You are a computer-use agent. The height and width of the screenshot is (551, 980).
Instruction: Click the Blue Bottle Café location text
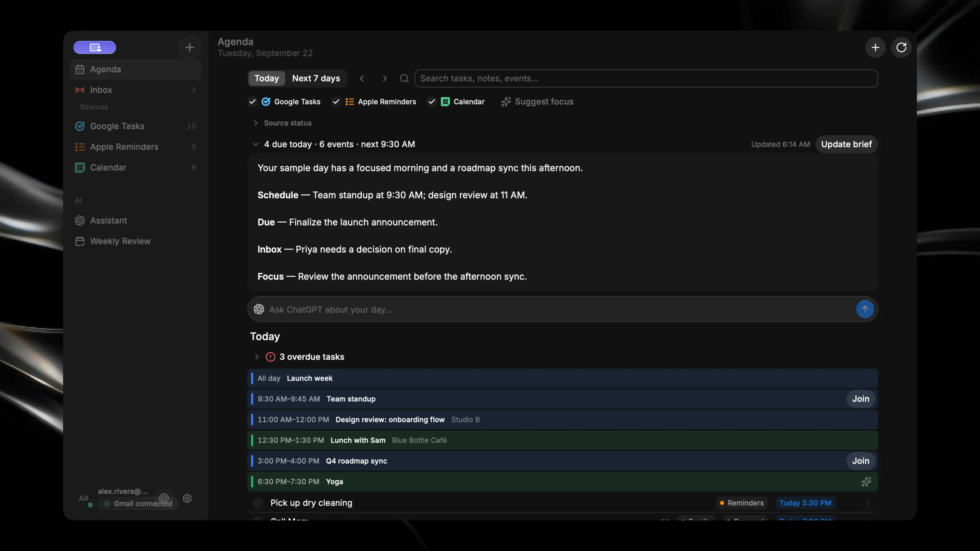[419, 440]
